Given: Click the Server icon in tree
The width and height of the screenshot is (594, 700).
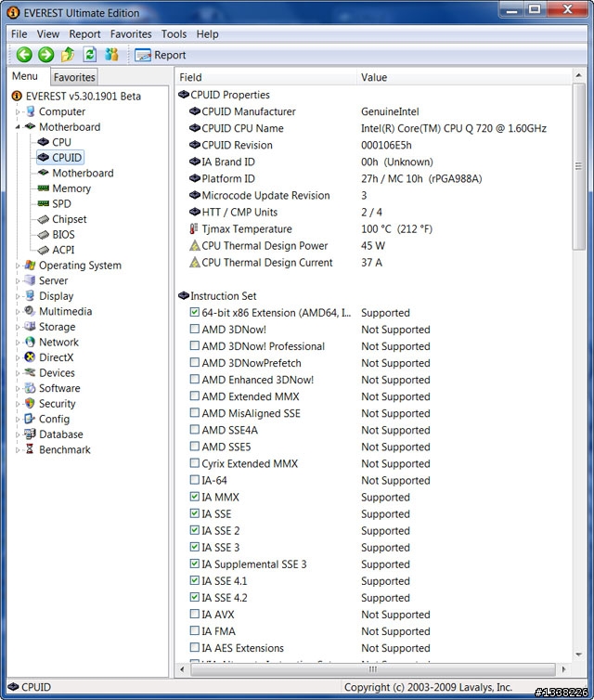Looking at the screenshot, I should coord(30,280).
